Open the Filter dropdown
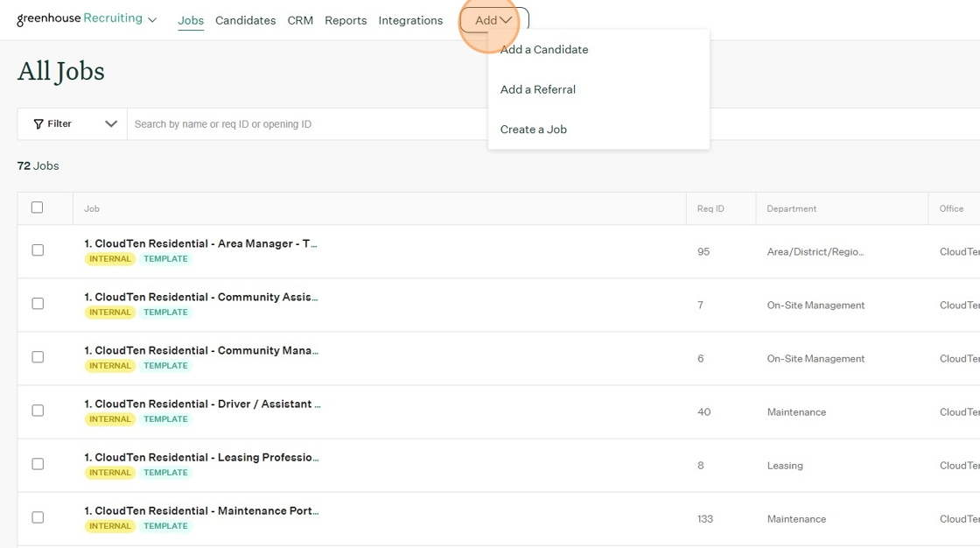The image size is (980, 548). [73, 123]
